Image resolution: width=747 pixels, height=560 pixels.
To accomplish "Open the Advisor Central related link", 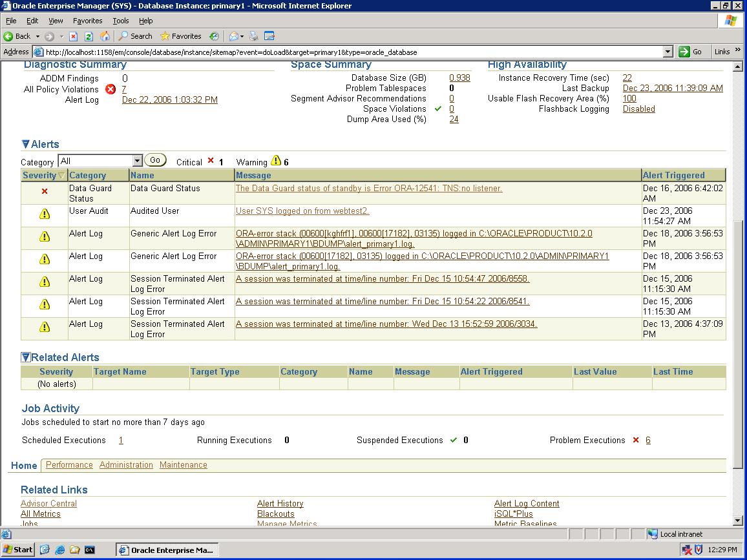I will [48, 503].
